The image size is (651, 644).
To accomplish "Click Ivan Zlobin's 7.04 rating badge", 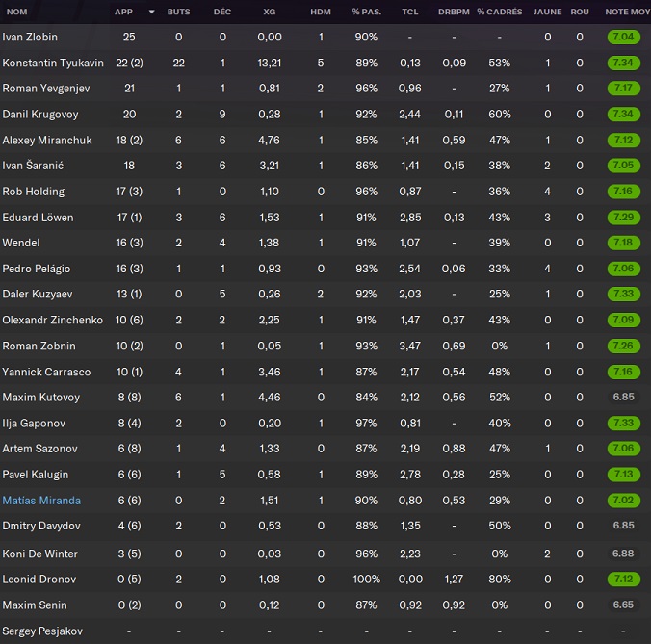I will click(623, 37).
